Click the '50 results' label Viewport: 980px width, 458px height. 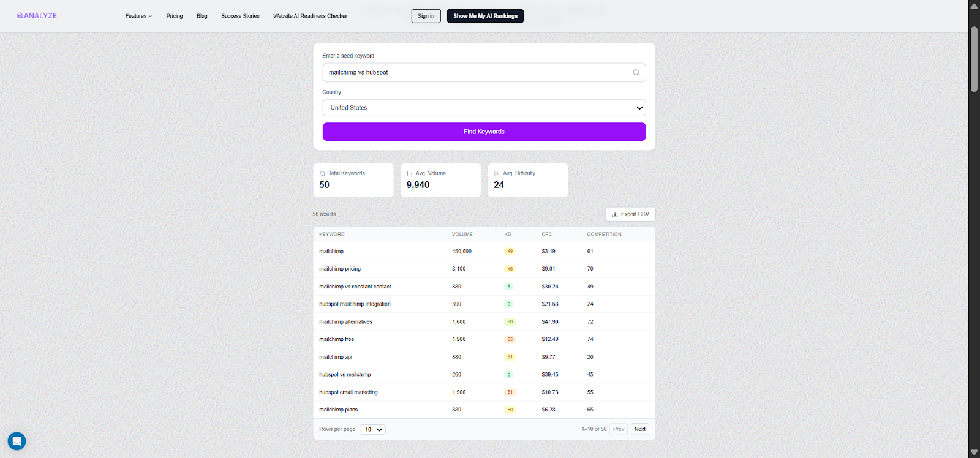[324, 214]
